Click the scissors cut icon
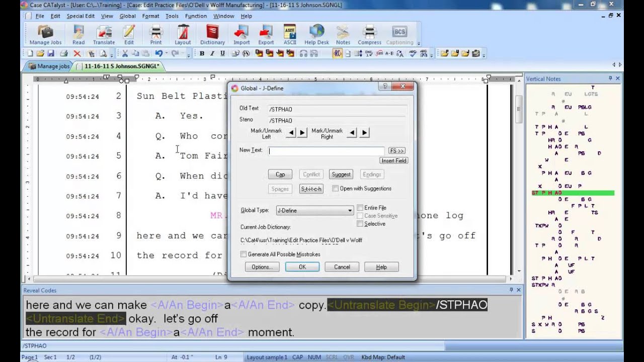644x362 pixels. (125, 53)
